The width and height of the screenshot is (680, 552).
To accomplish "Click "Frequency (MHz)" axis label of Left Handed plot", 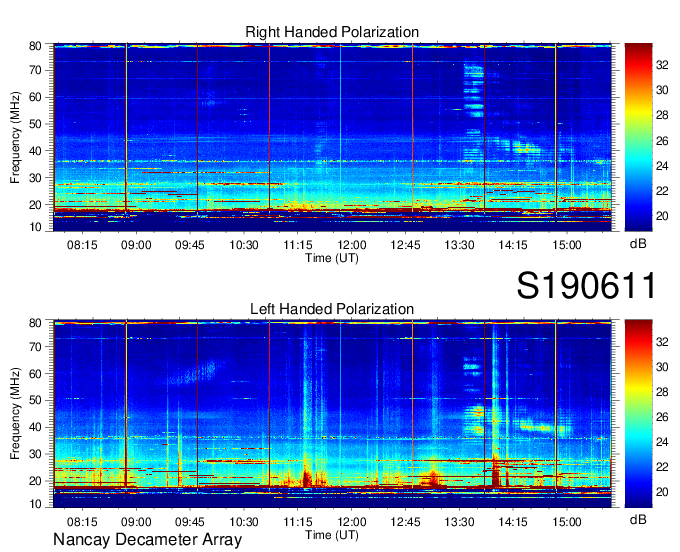I will coord(15,414).
